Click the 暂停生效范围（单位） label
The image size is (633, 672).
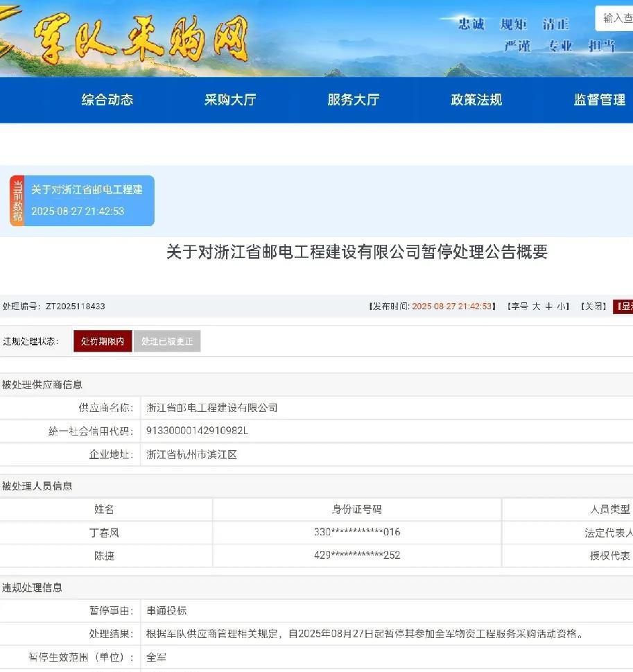[81, 657]
